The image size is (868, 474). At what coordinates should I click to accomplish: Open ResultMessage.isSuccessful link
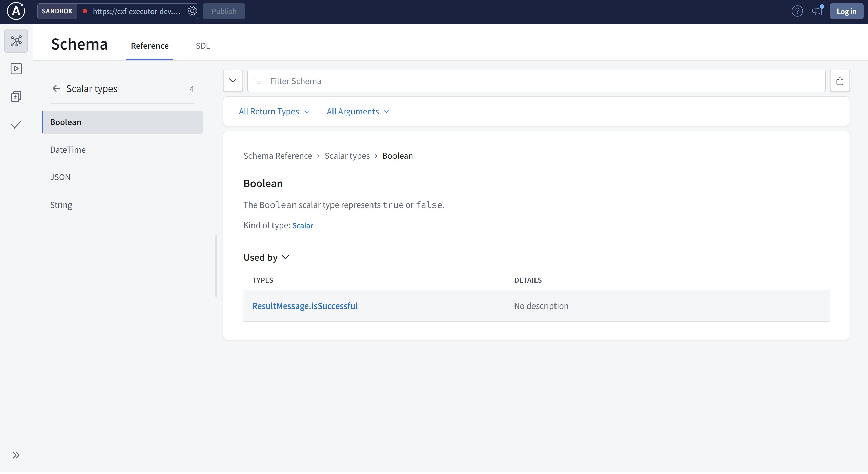[305, 306]
